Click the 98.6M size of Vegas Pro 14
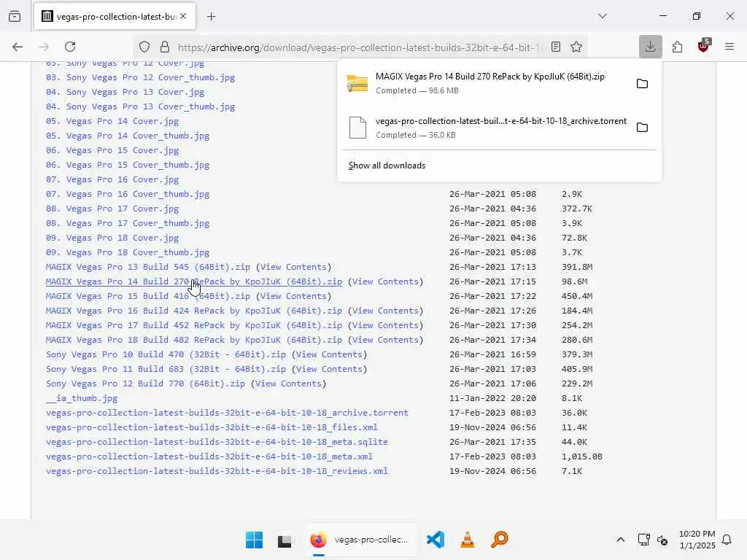Screen dimensions: 747x560 click(x=575, y=281)
